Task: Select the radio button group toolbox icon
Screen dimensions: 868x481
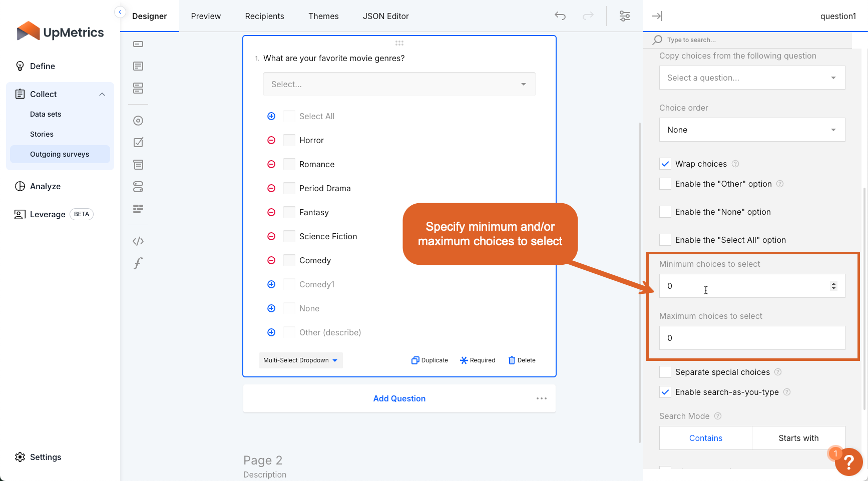Action: [138, 121]
